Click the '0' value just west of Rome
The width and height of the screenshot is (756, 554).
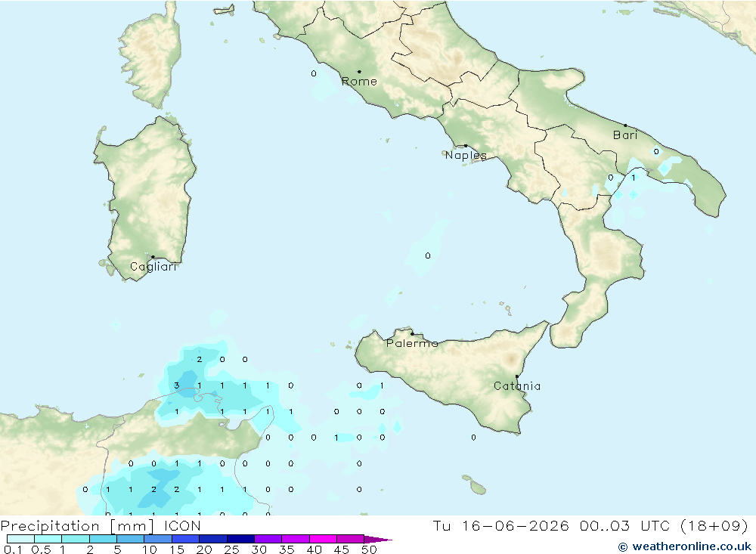pyautogui.click(x=314, y=74)
